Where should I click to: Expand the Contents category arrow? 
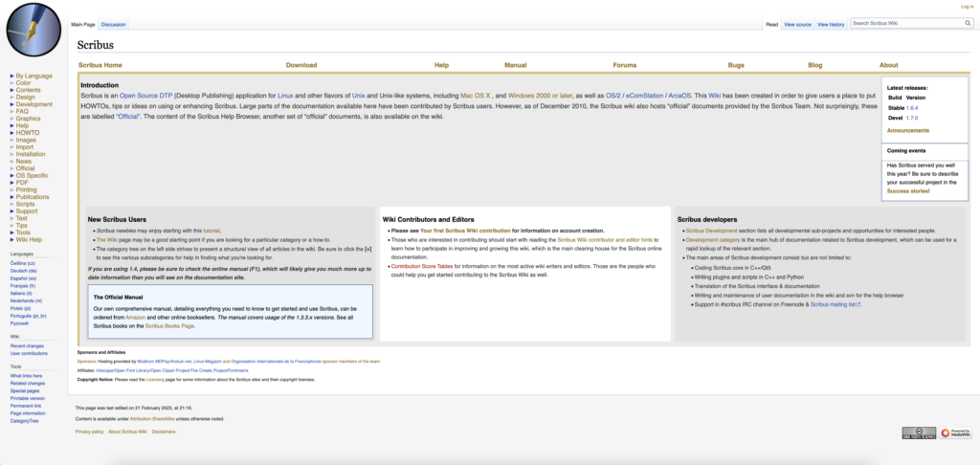11,90
